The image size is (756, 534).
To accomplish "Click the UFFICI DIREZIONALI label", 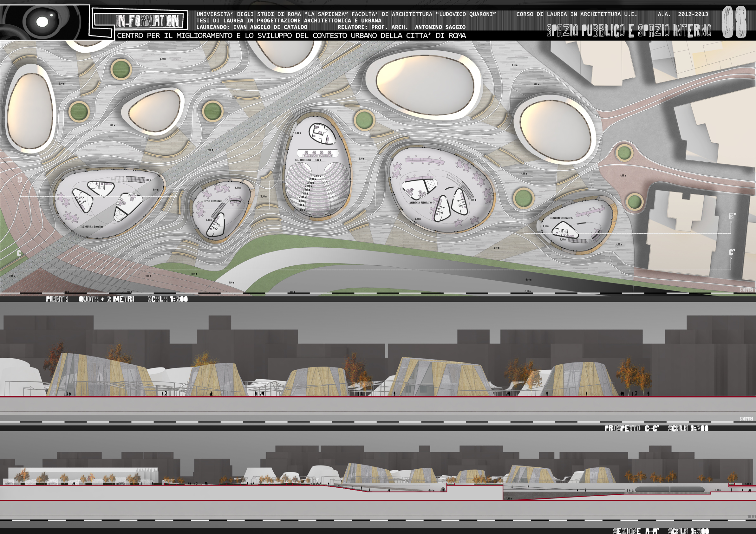I will (213, 201).
